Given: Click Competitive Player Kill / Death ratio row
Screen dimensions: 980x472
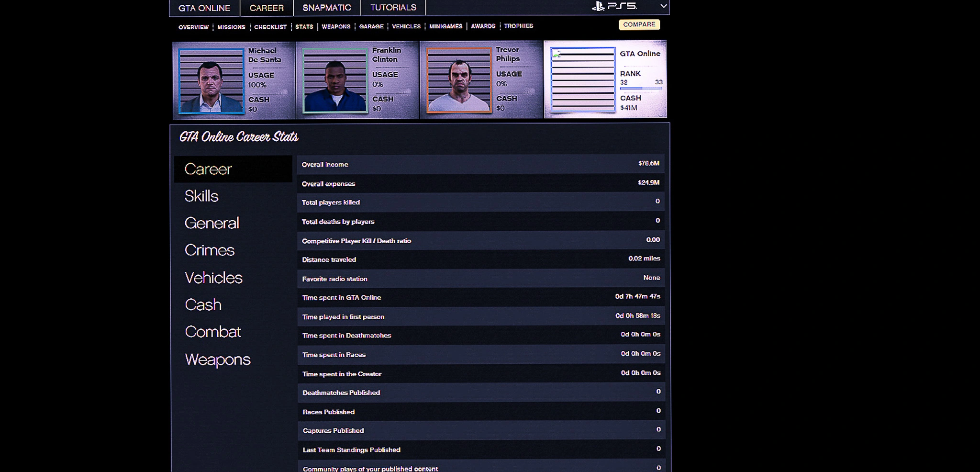Looking at the screenshot, I should pos(480,240).
